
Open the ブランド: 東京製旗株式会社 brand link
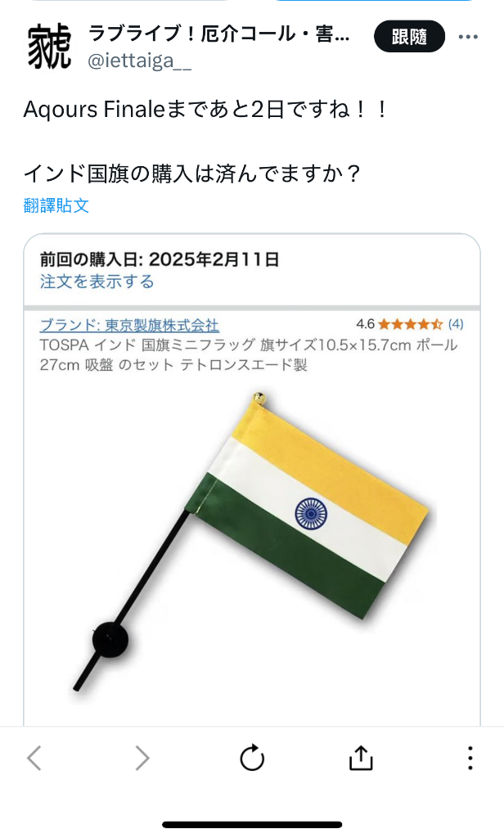(129, 325)
